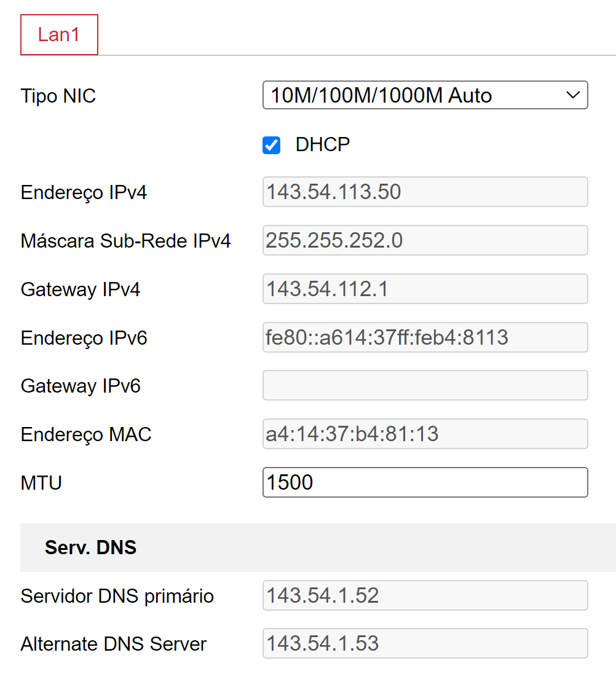This screenshot has width=616, height=682.
Task: Click the Alternate DNS Server field
Action: tap(425, 643)
